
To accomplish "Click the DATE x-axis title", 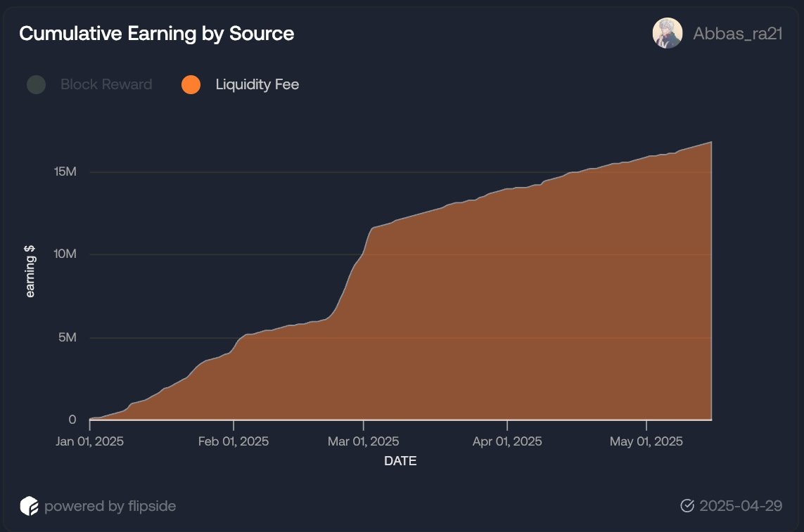I will [x=400, y=461].
